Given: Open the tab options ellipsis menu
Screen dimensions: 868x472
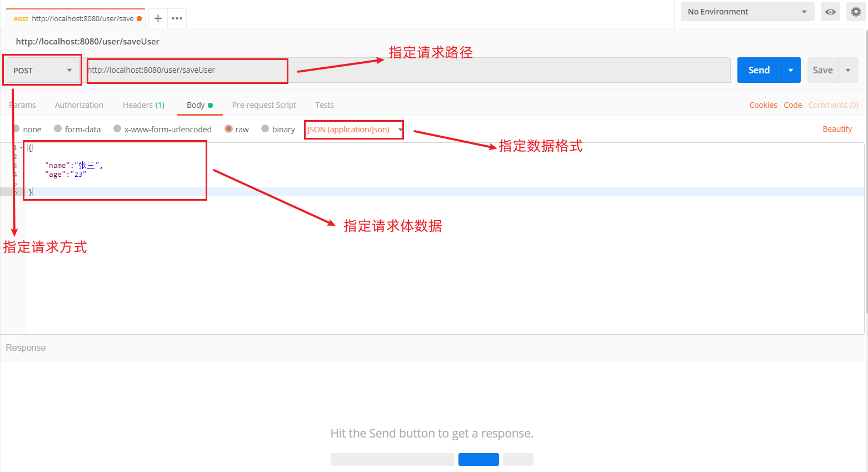Looking at the screenshot, I should tap(177, 18).
